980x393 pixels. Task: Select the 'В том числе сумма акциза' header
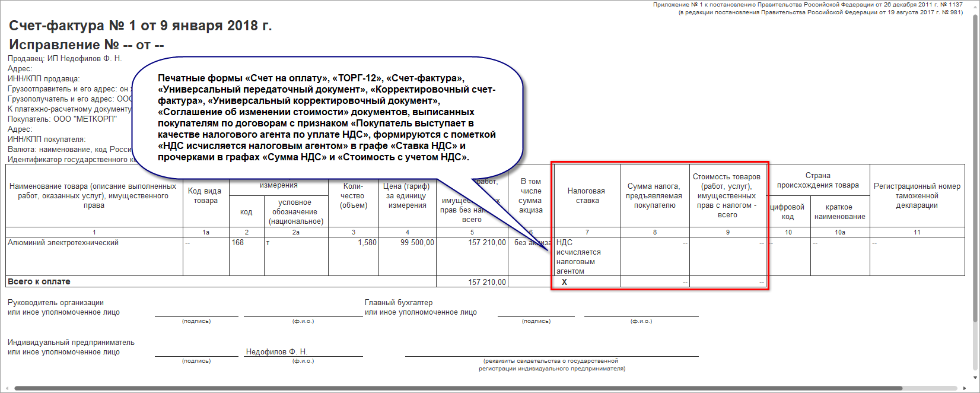(530, 195)
